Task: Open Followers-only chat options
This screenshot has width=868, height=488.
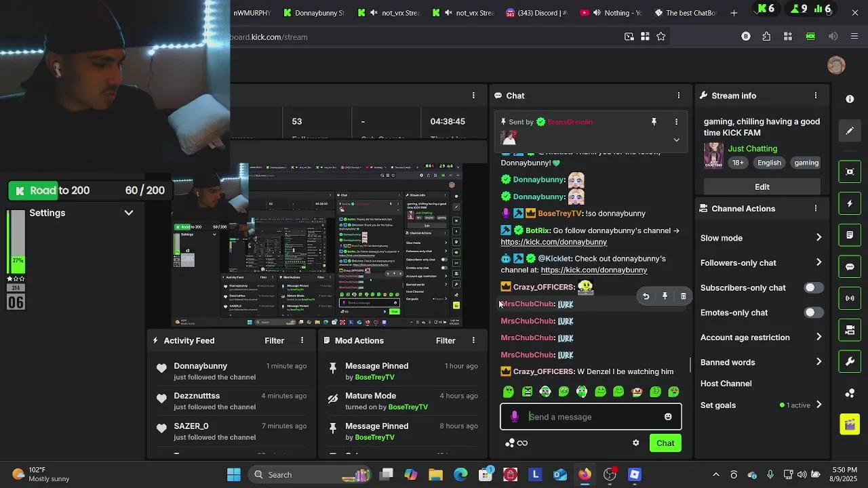Action: 762,263
